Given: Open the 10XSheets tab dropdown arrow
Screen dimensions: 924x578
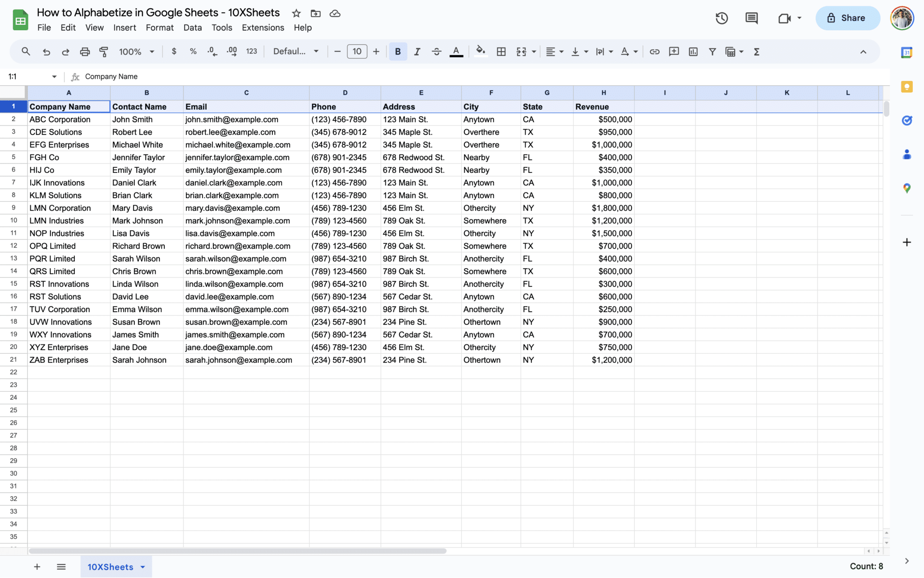Looking at the screenshot, I should pyautogui.click(x=143, y=567).
